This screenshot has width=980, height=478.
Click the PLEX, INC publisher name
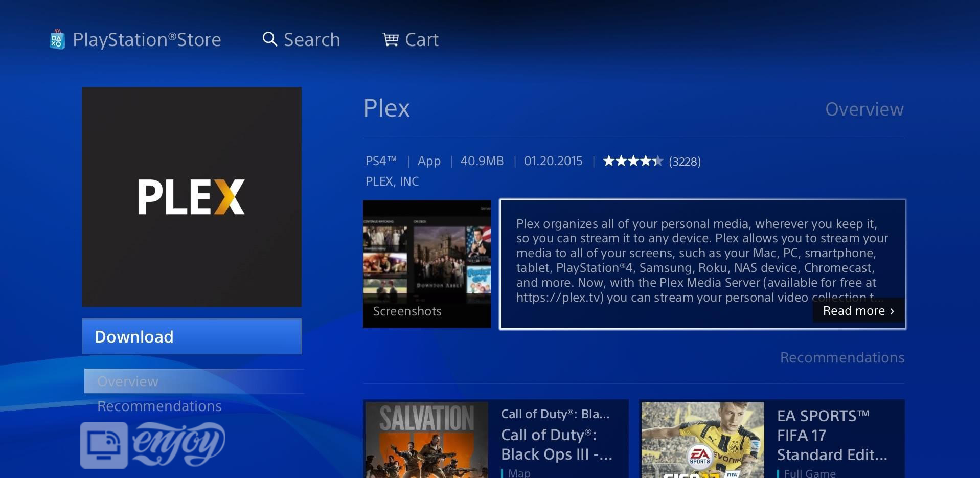click(x=392, y=181)
